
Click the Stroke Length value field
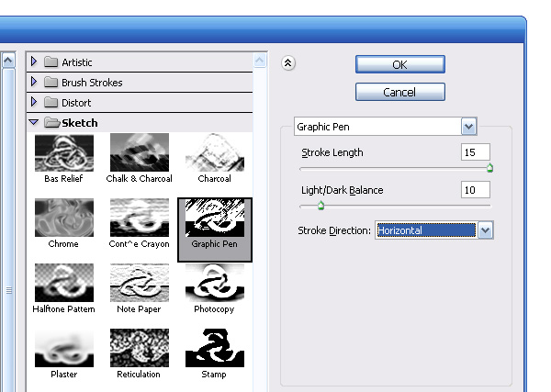point(475,152)
